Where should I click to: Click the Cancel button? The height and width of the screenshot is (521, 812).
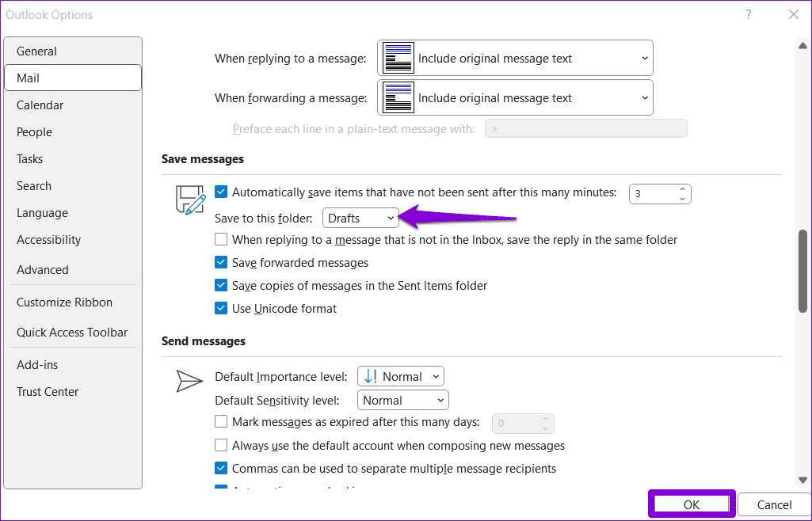pyautogui.click(x=774, y=504)
